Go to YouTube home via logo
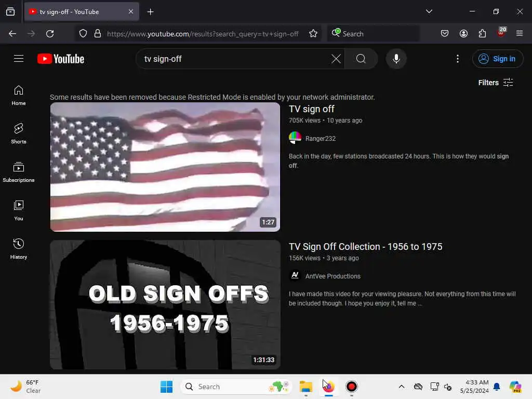 point(61,59)
